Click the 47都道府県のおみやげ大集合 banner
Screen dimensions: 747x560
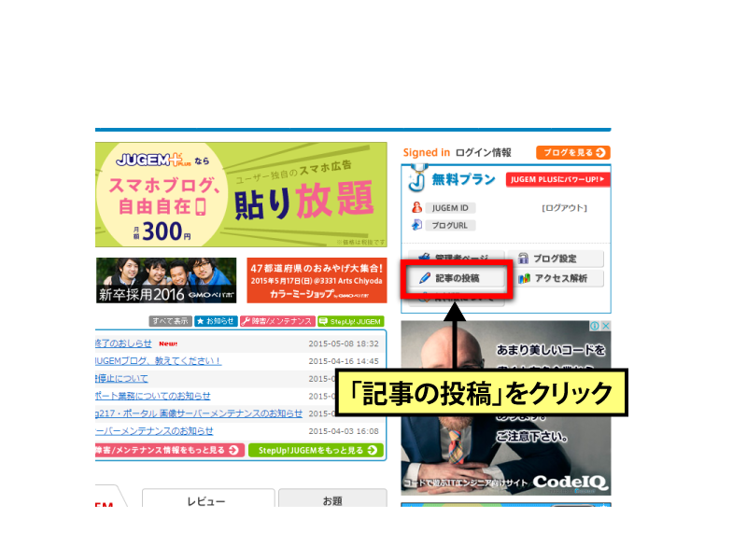click(x=317, y=281)
